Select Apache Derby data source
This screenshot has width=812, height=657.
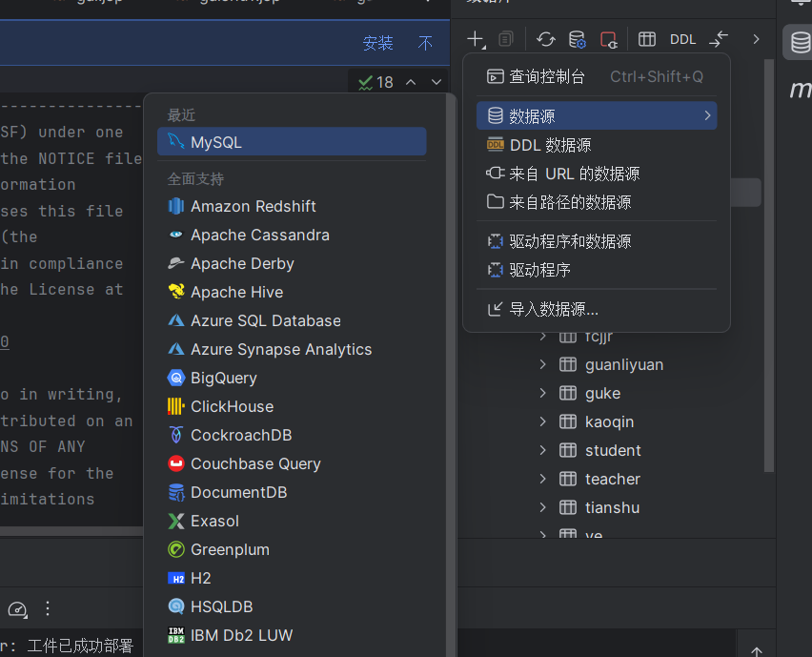point(292,263)
